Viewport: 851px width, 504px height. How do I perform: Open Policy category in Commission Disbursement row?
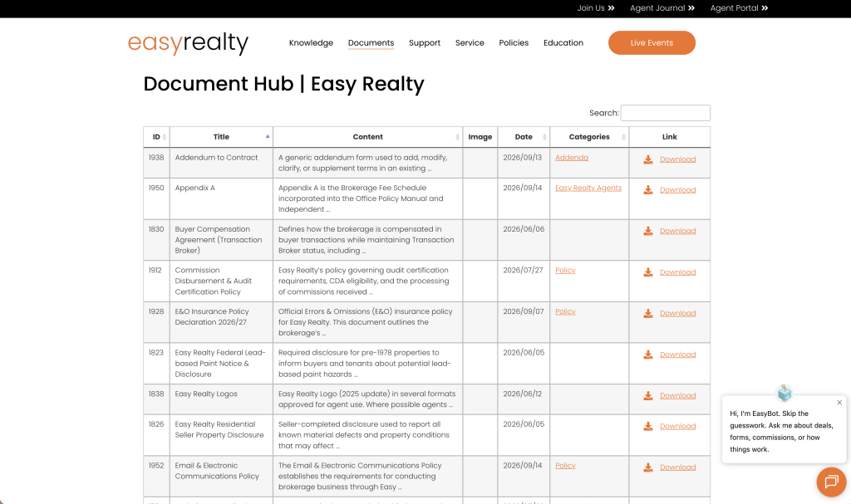(x=565, y=271)
